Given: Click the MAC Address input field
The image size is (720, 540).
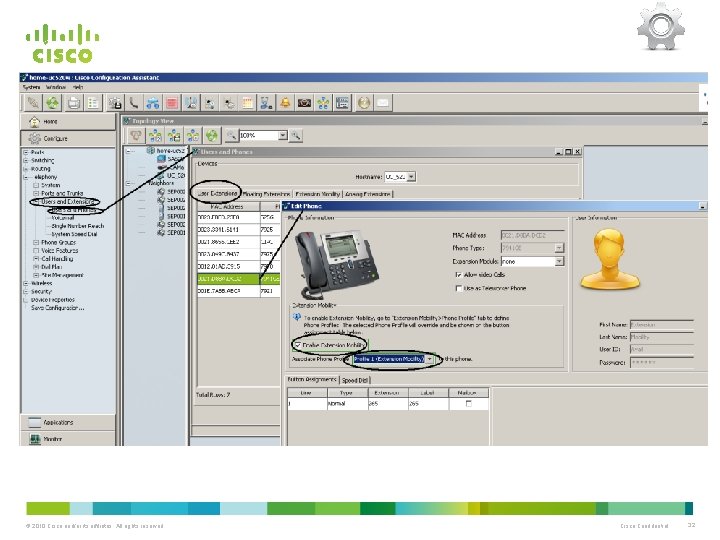Looking at the screenshot, I should pyautogui.click(x=532, y=235).
